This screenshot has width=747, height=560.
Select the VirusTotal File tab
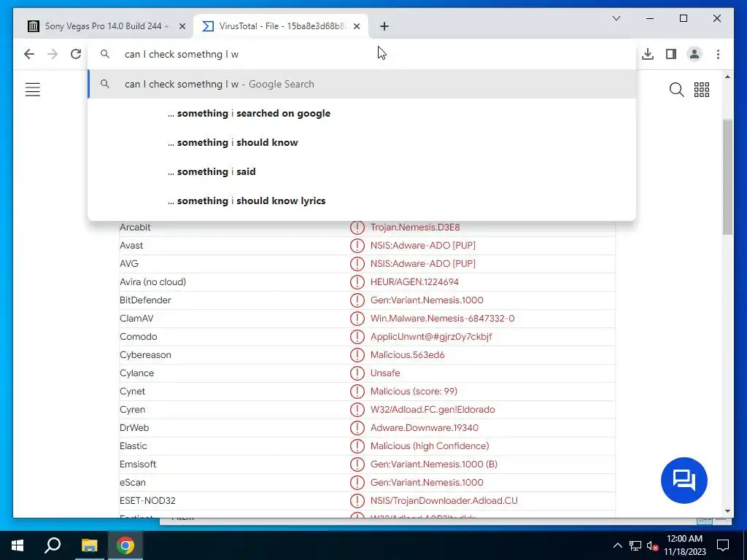pyautogui.click(x=281, y=26)
